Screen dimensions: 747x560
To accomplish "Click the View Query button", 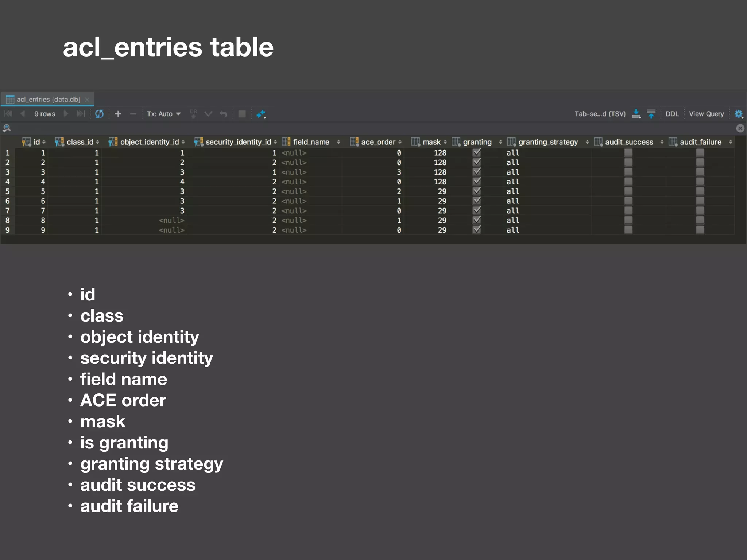I will [x=707, y=114].
